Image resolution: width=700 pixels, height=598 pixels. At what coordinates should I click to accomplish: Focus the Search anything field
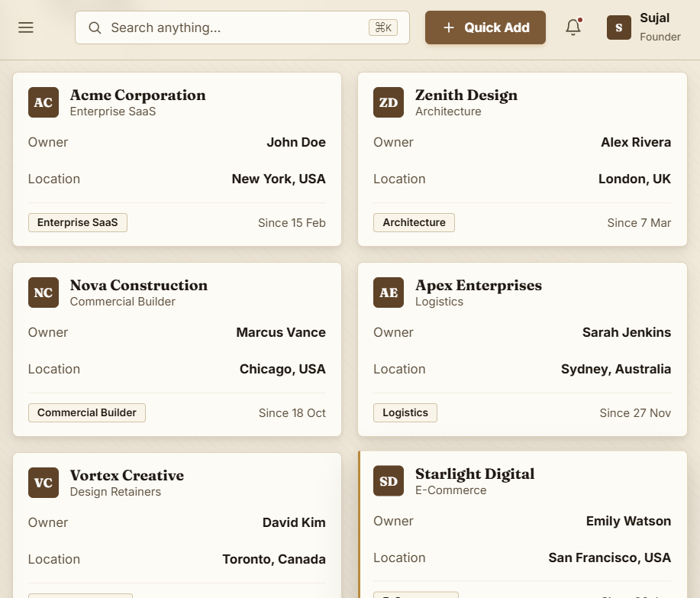tap(242, 27)
